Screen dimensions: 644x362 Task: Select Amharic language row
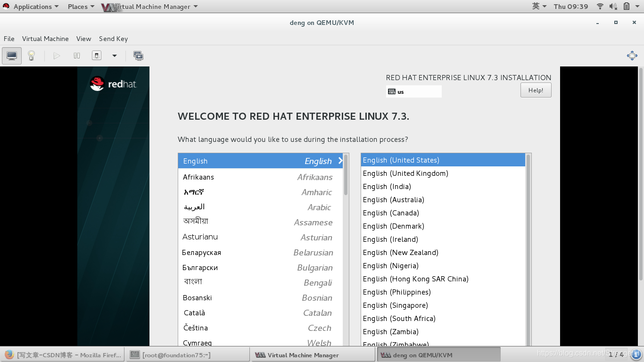tap(260, 192)
